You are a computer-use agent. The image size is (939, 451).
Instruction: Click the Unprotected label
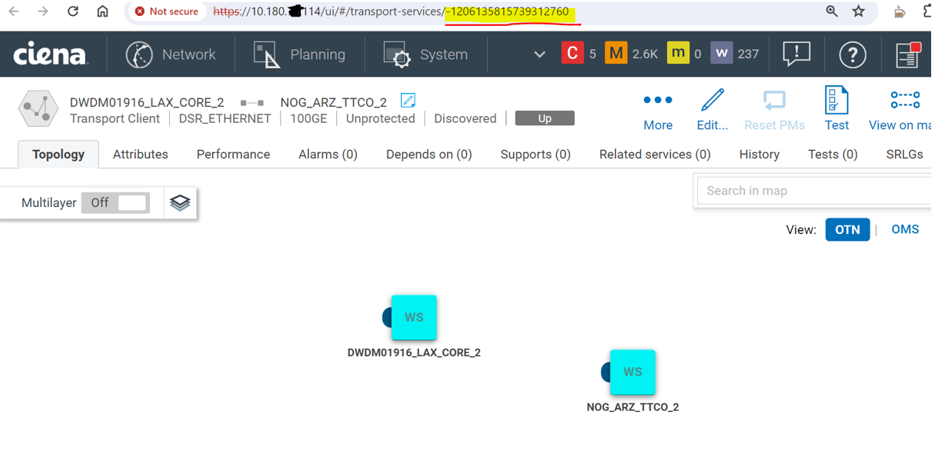pyautogui.click(x=380, y=119)
